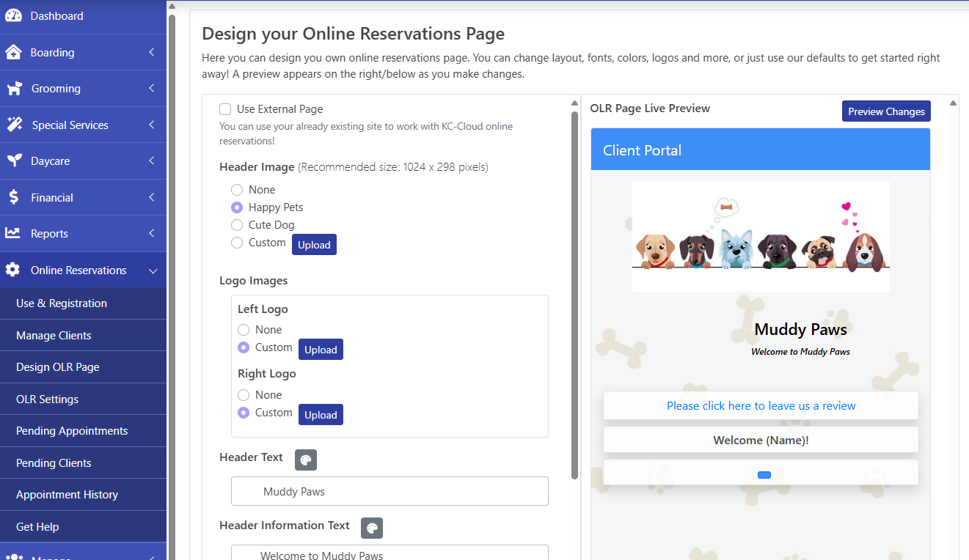This screenshot has height=560, width=969.
Task: Select the Cute Dog header image option
Action: (x=237, y=225)
